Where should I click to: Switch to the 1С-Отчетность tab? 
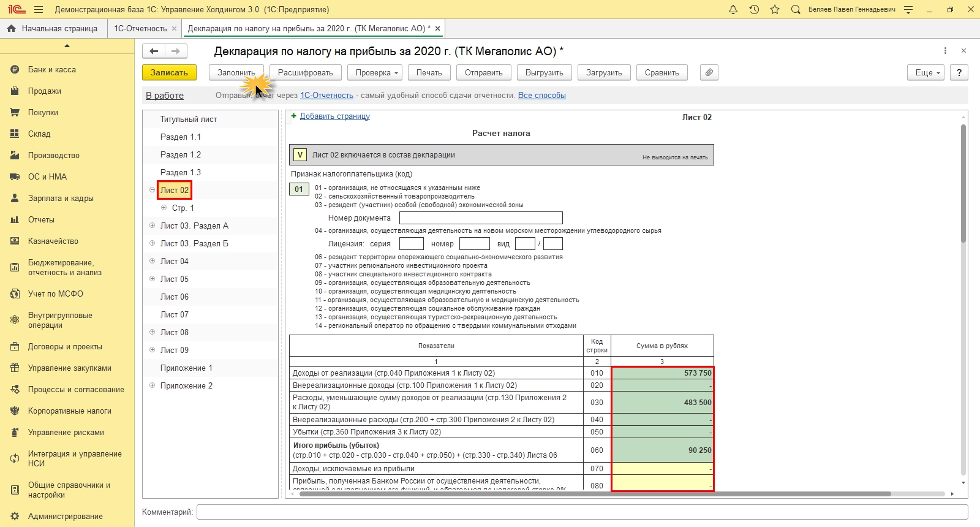tap(140, 28)
